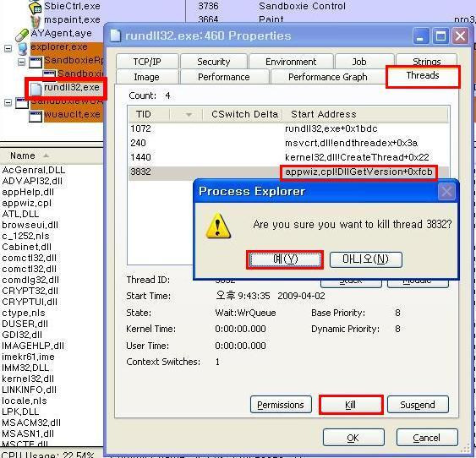476x458 pixels.
Task: Switch to the Image tab
Action: pos(146,77)
